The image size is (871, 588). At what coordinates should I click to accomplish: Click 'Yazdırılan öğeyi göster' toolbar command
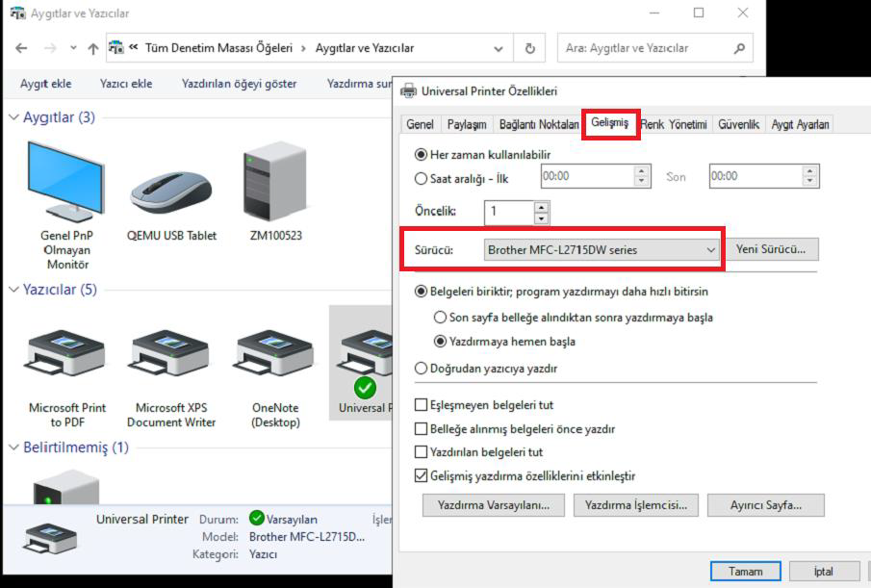pyautogui.click(x=240, y=84)
